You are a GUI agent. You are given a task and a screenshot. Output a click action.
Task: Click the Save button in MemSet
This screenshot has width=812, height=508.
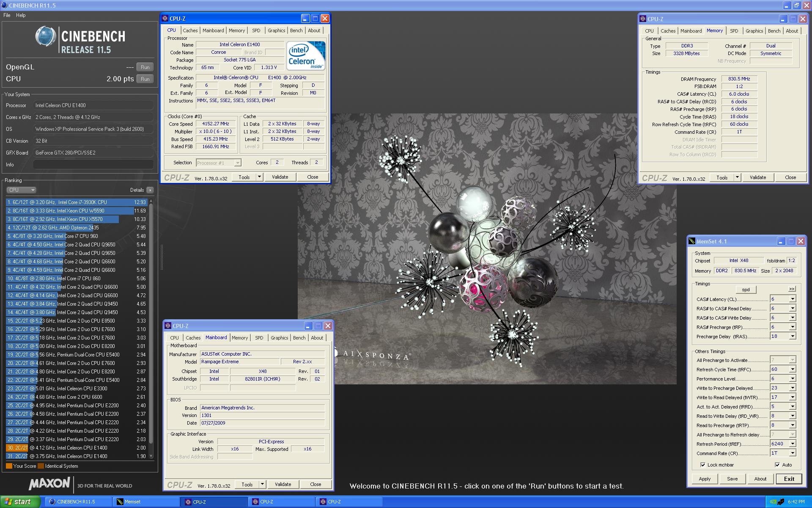tap(732, 479)
